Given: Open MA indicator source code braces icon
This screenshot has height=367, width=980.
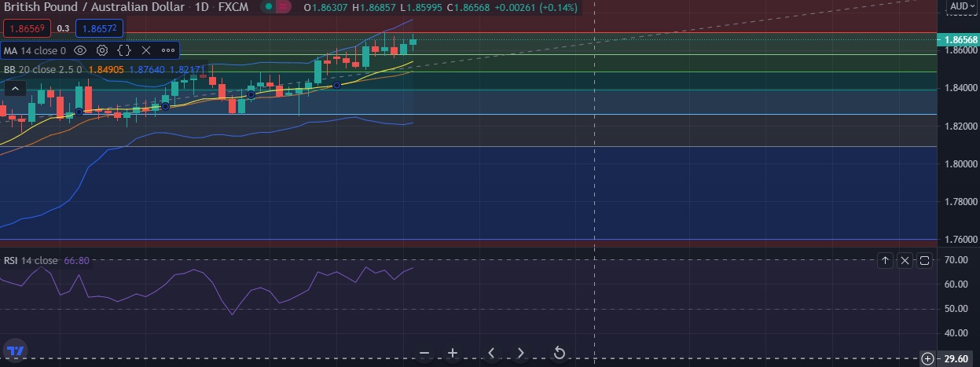Looking at the screenshot, I should click(x=124, y=50).
